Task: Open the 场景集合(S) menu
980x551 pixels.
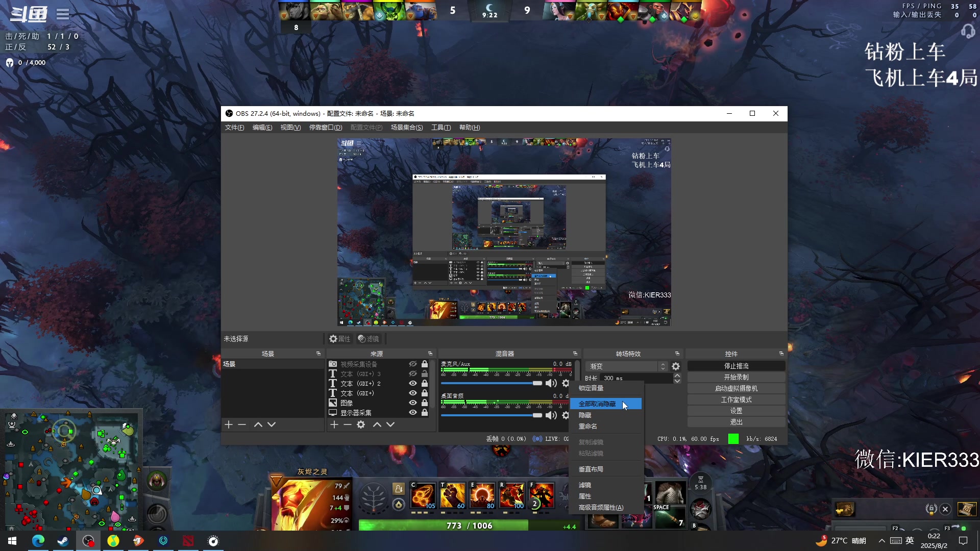Action: [x=407, y=128]
